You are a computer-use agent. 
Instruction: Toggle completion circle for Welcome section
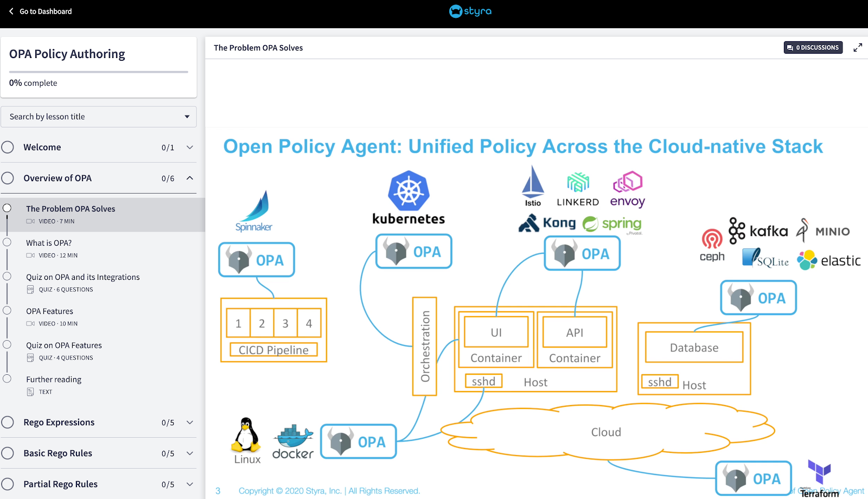8,148
